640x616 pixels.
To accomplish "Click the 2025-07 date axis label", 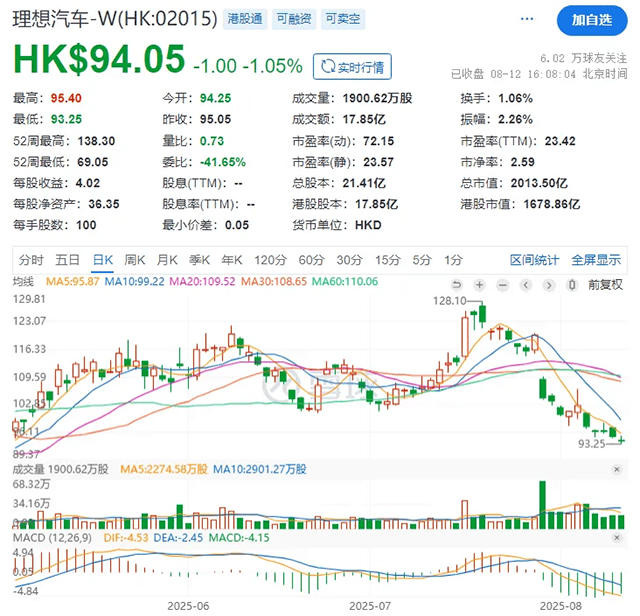I will point(370,606).
